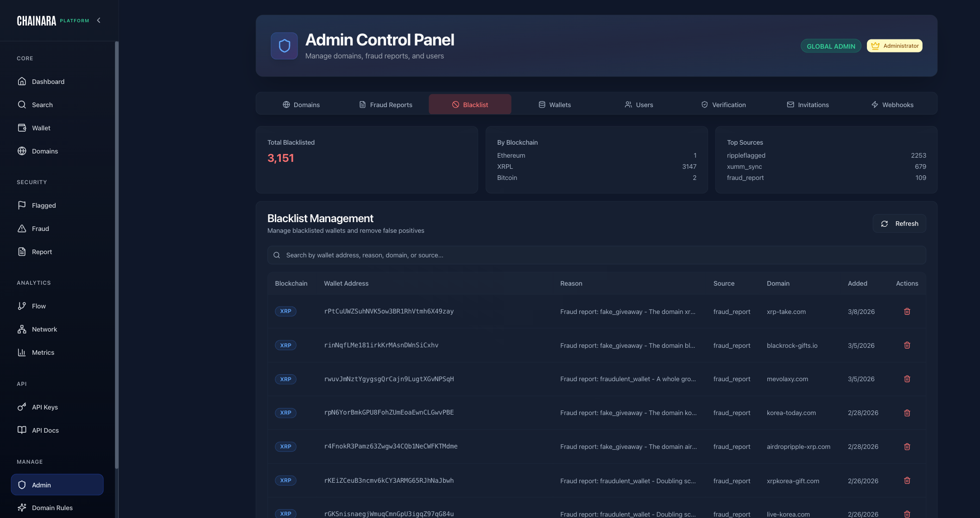Switch to the Fraud Reports tab
The width and height of the screenshot is (980, 518).
(x=386, y=105)
